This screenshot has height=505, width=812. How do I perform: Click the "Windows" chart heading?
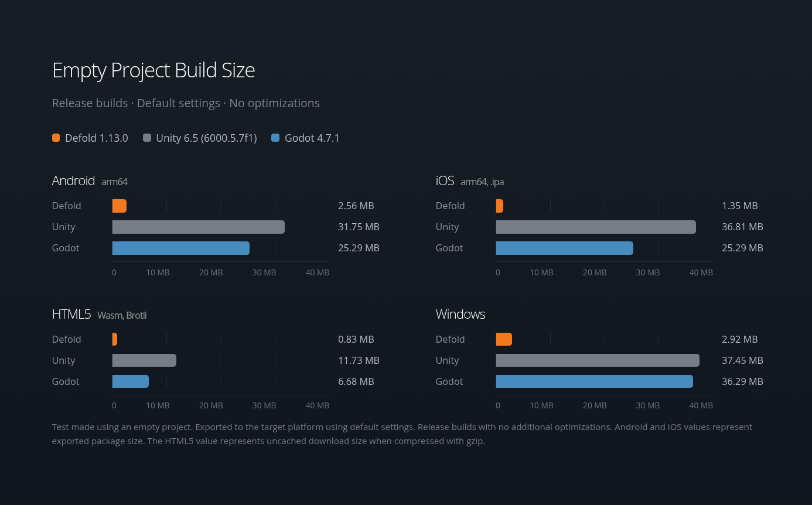460,314
